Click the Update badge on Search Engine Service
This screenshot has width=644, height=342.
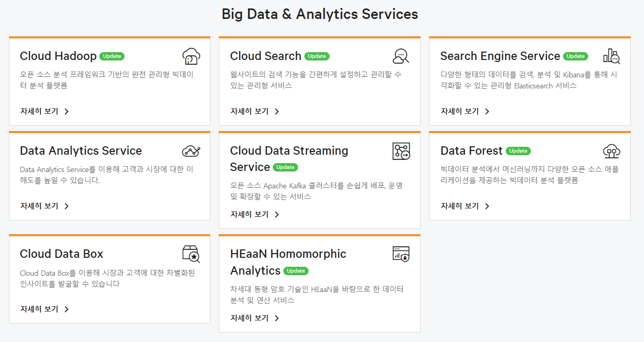coord(576,56)
